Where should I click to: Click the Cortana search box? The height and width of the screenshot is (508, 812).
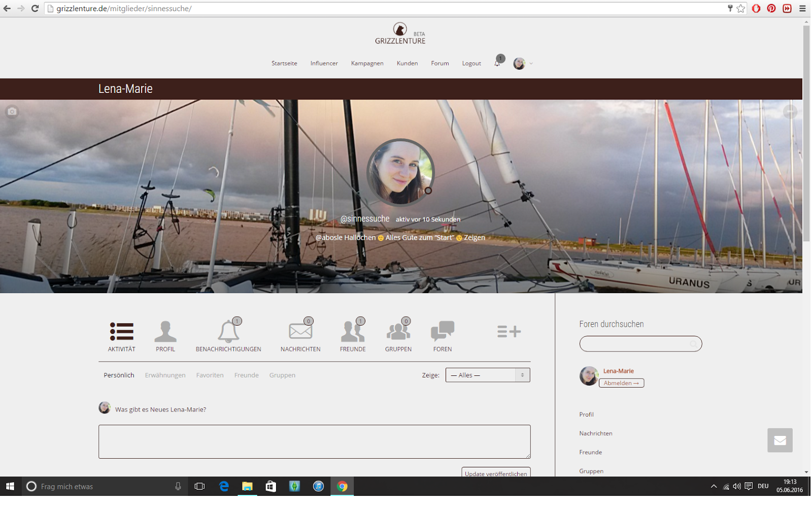104,486
